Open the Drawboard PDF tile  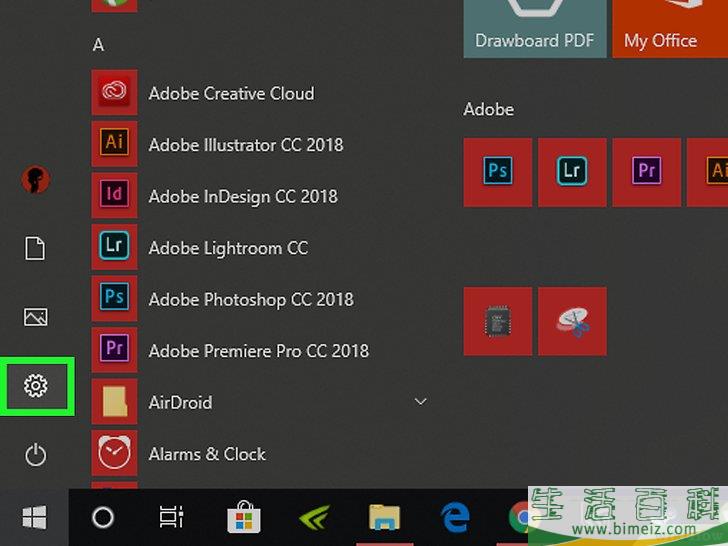(535, 29)
